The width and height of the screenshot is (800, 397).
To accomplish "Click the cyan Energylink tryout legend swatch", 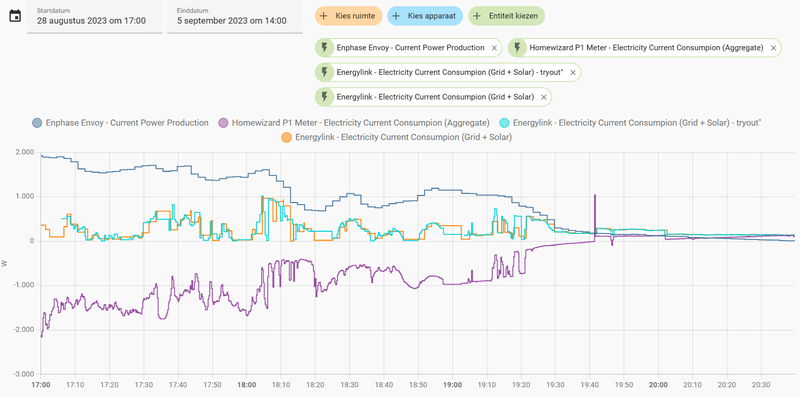I will [504, 123].
